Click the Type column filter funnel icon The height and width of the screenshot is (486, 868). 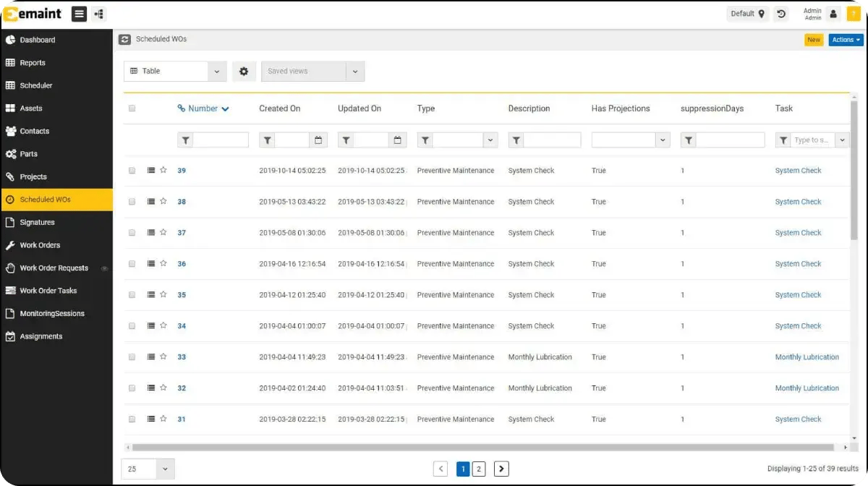425,140
